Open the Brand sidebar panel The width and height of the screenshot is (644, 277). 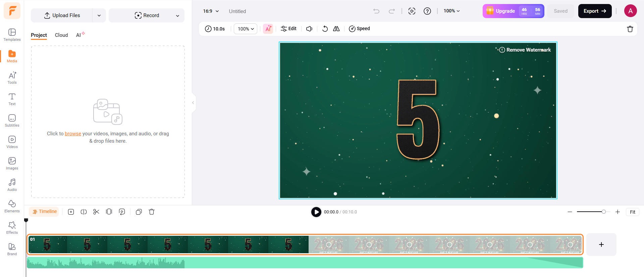[x=12, y=249]
